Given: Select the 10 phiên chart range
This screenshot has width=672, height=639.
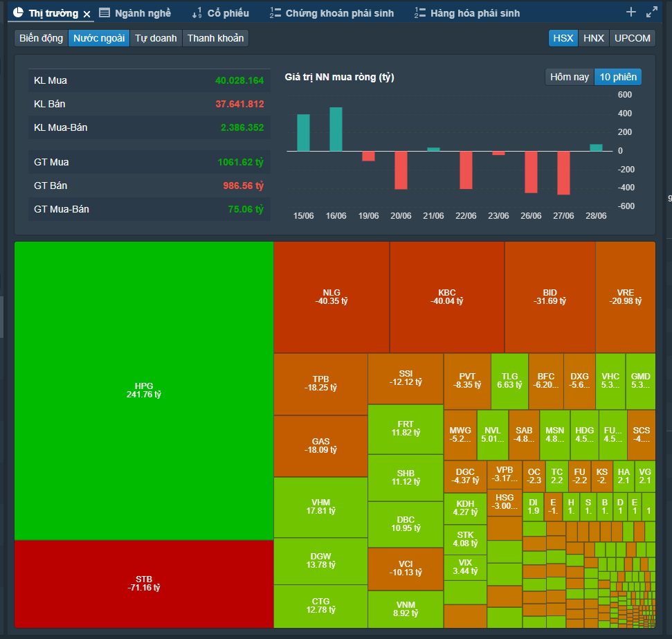Looking at the screenshot, I should click(618, 77).
